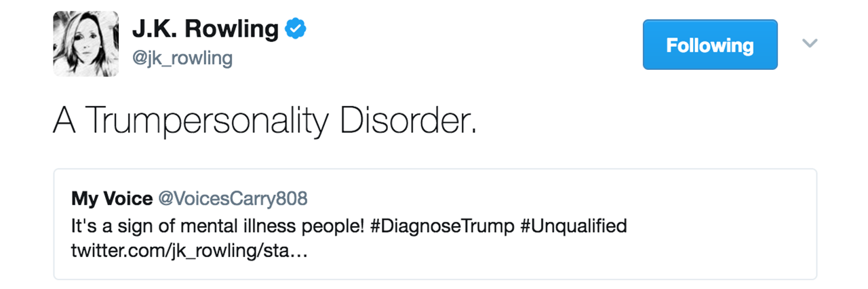Click the word Disorder in the tweet
This screenshot has width=868, height=289.
tap(406, 121)
